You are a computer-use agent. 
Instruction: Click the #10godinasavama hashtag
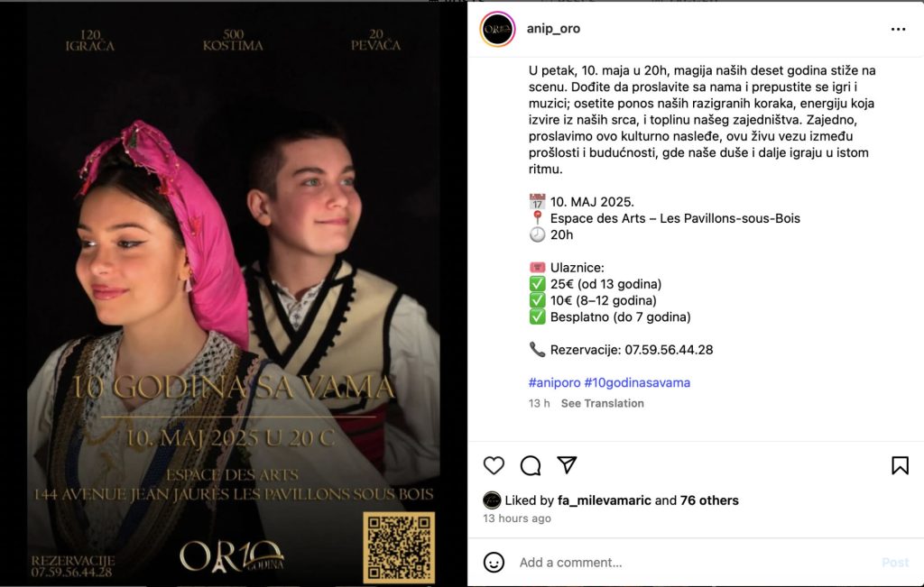(x=637, y=382)
